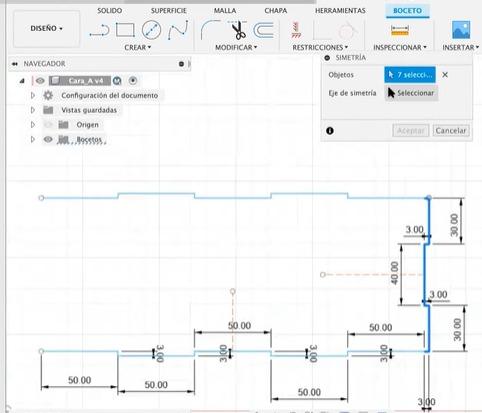Collapse the Navegador panel arrows
This screenshot has height=413, width=482.
click(15, 64)
